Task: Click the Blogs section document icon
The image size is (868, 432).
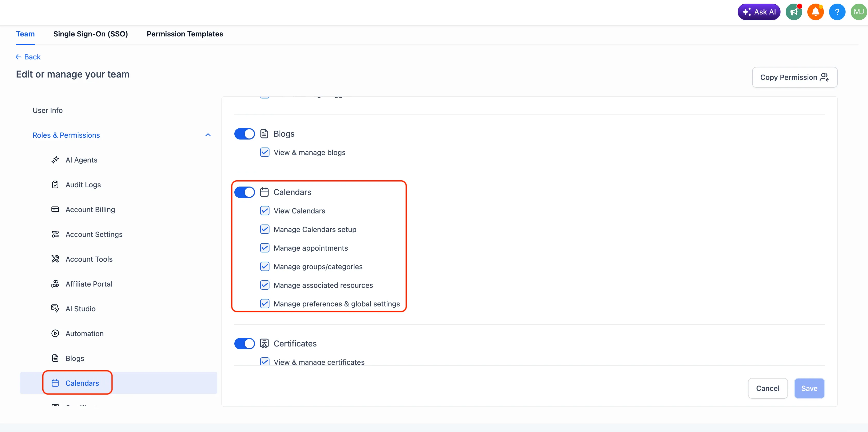Action: click(264, 134)
